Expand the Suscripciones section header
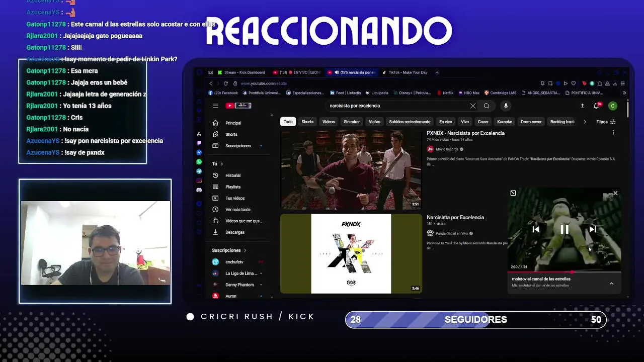 tap(229, 250)
